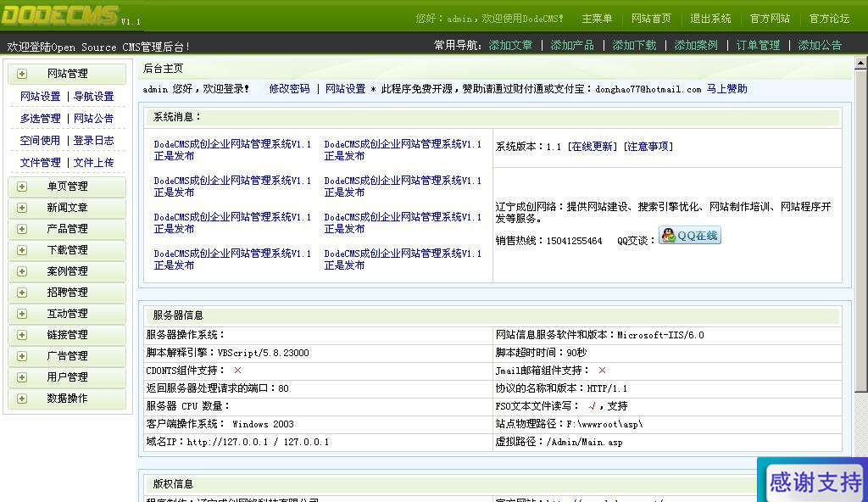
Task: Click the 添加产品 quick nav link
Action: coord(572,45)
